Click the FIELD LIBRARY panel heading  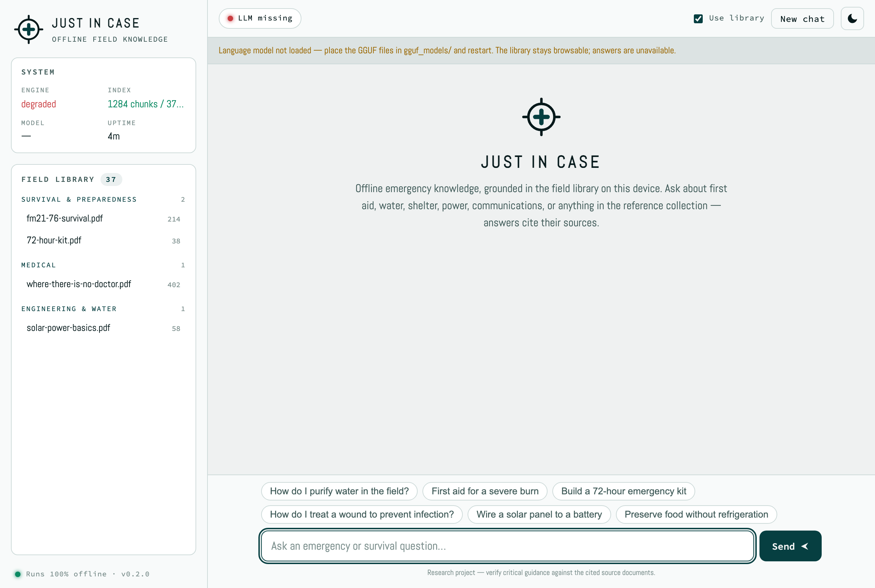tap(58, 179)
